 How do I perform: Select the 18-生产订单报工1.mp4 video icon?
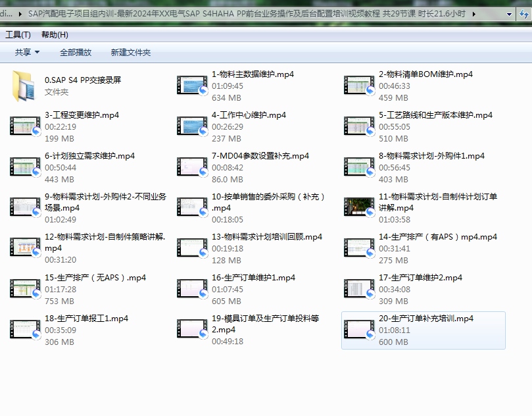tap(25, 330)
